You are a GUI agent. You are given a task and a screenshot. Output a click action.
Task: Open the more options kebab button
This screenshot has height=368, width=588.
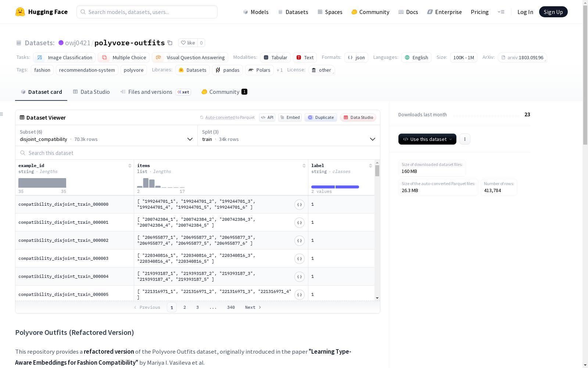465,139
